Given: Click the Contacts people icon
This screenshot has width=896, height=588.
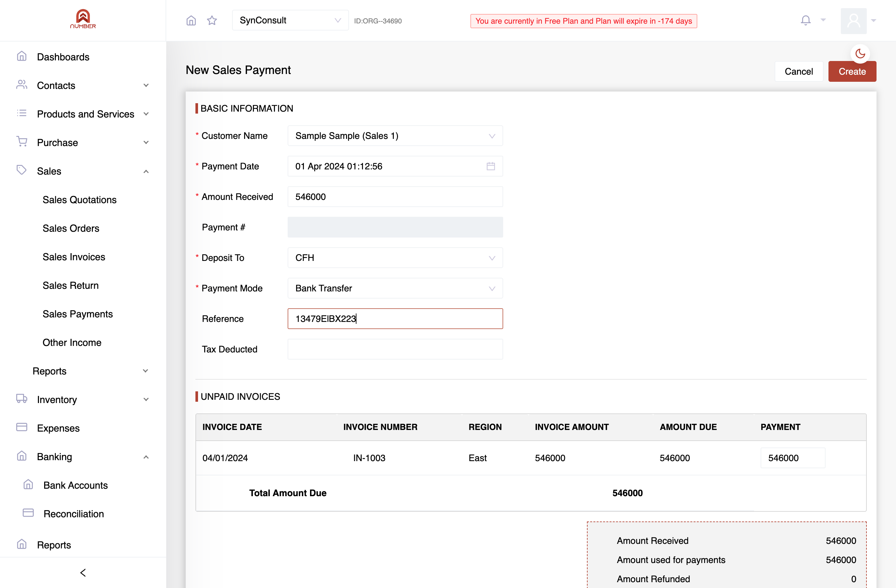Looking at the screenshot, I should point(22,85).
